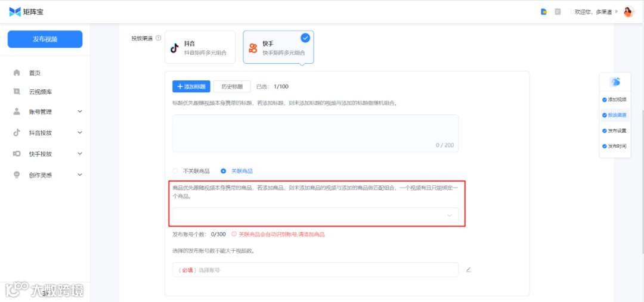Click the edit pencil icon beside 选择账号
Screen dimensions: 644x302
point(469,270)
